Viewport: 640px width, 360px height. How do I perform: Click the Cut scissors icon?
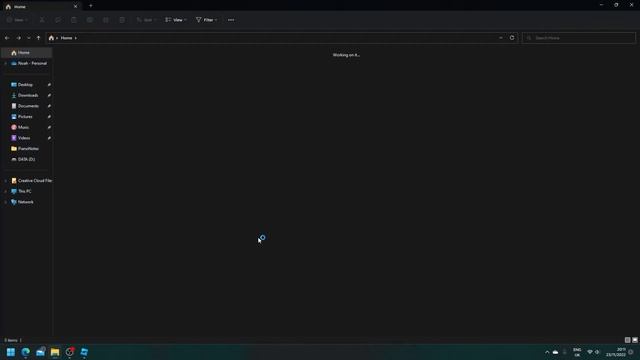(x=42, y=20)
